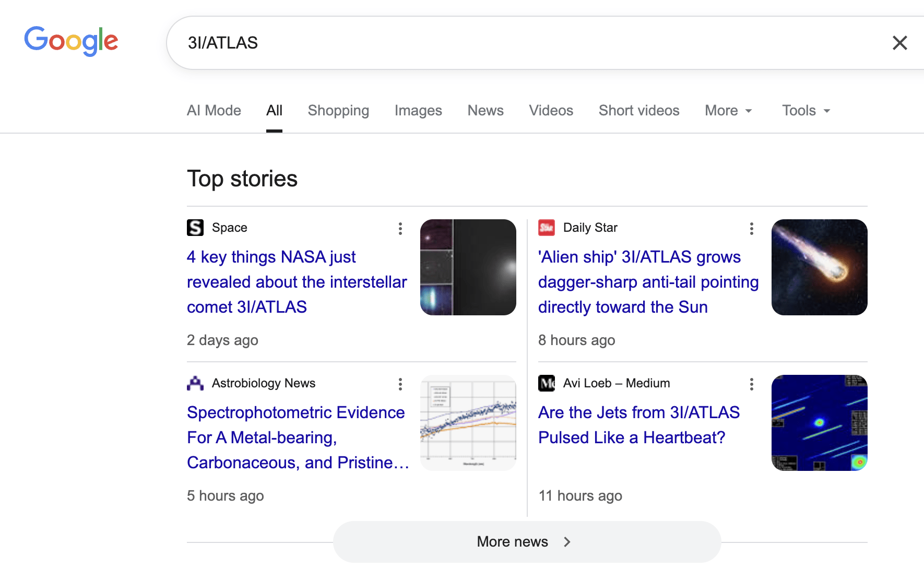This screenshot has width=924, height=568.
Task: Click the Avi Loeb blue jets thumbnail
Action: pyautogui.click(x=820, y=423)
